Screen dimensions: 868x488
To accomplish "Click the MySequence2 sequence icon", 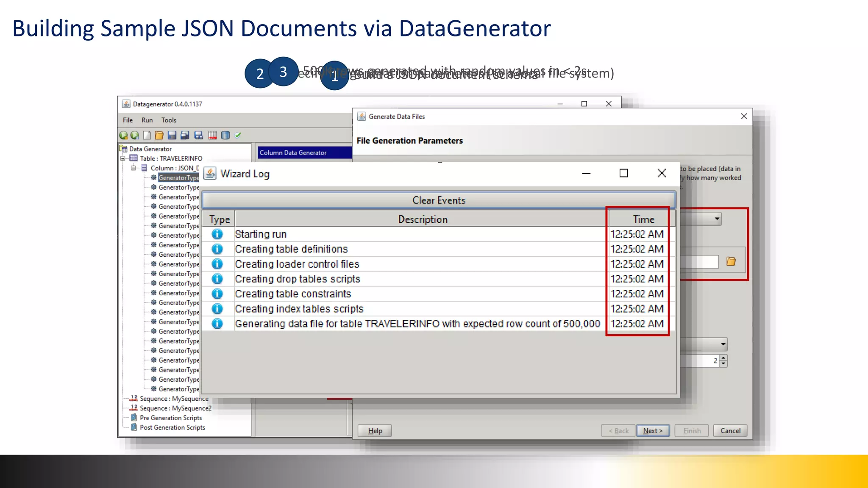I will [x=134, y=408].
